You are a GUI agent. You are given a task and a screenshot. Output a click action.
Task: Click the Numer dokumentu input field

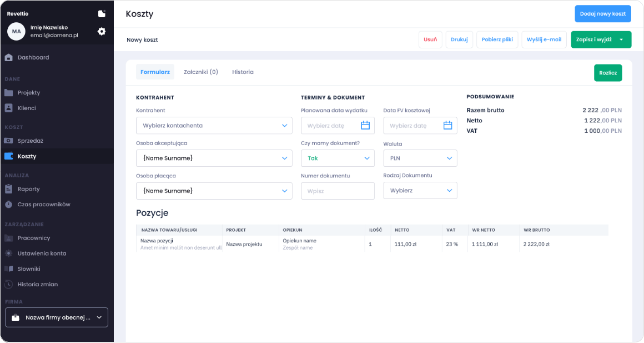pyautogui.click(x=338, y=191)
